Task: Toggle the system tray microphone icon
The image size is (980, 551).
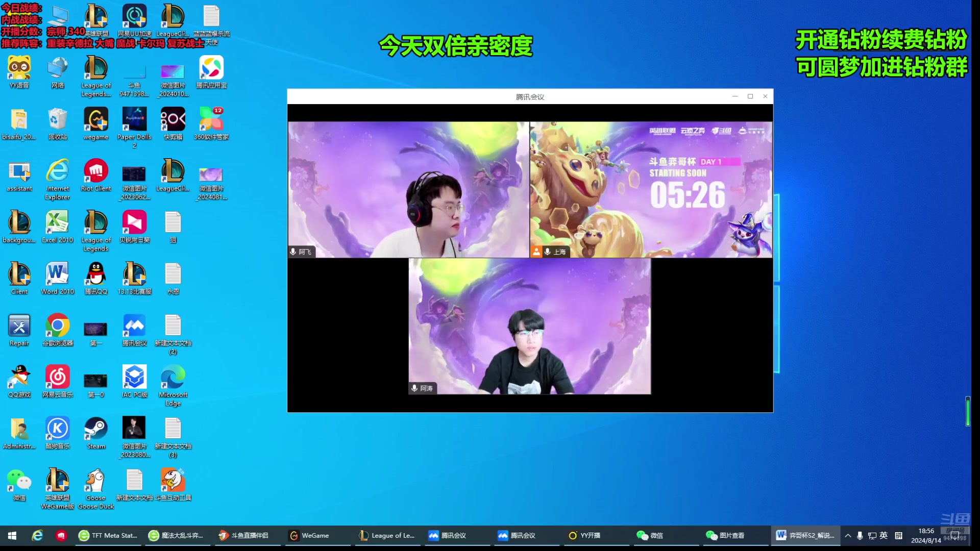Action: (x=860, y=535)
